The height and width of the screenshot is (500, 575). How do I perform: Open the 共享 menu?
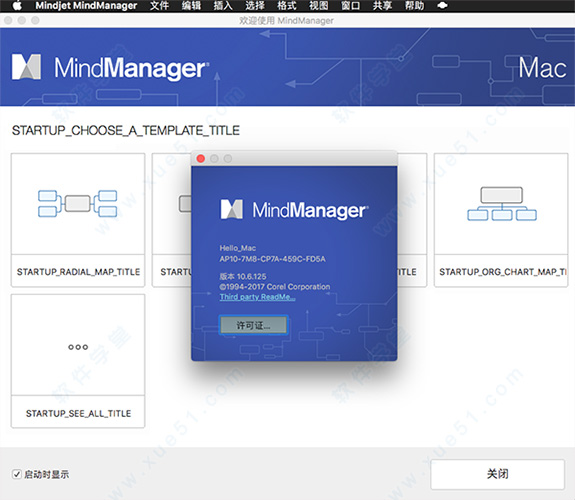pos(382,6)
